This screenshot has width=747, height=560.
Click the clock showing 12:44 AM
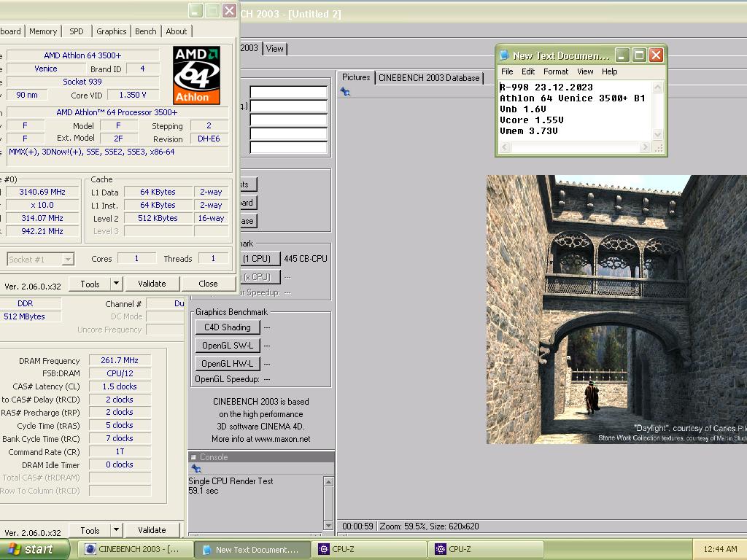pyautogui.click(x=720, y=549)
